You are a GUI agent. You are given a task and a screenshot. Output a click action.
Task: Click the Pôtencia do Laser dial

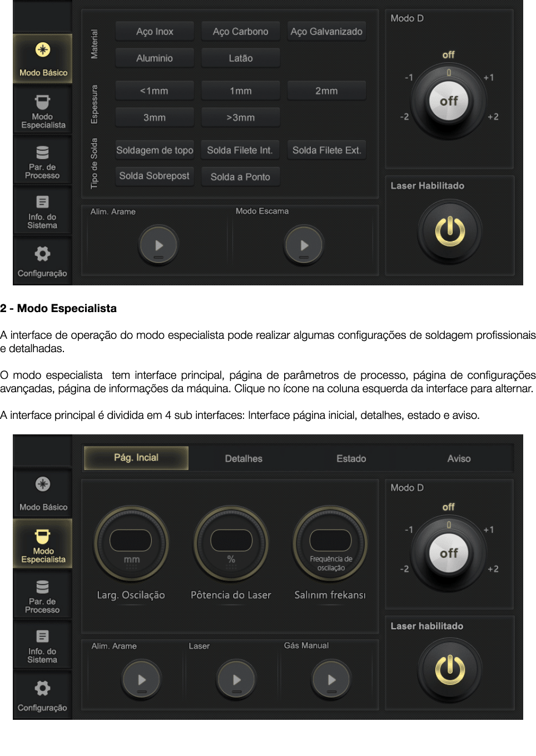pyautogui.click(x=230, y=542)
